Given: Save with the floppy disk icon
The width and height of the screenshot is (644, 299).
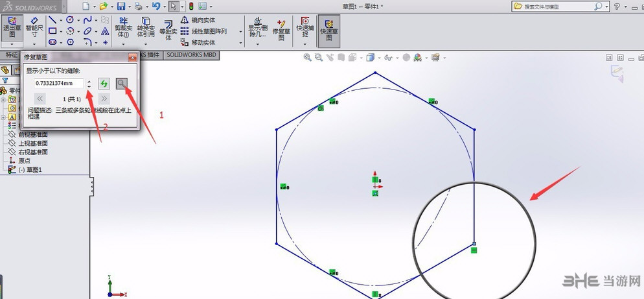Looking at the screenshot, I should [121, 6].
